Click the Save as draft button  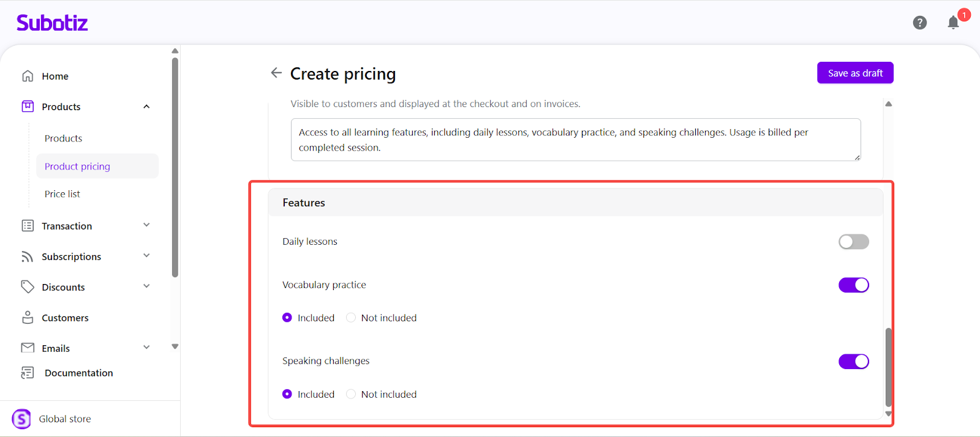point(855,73)
